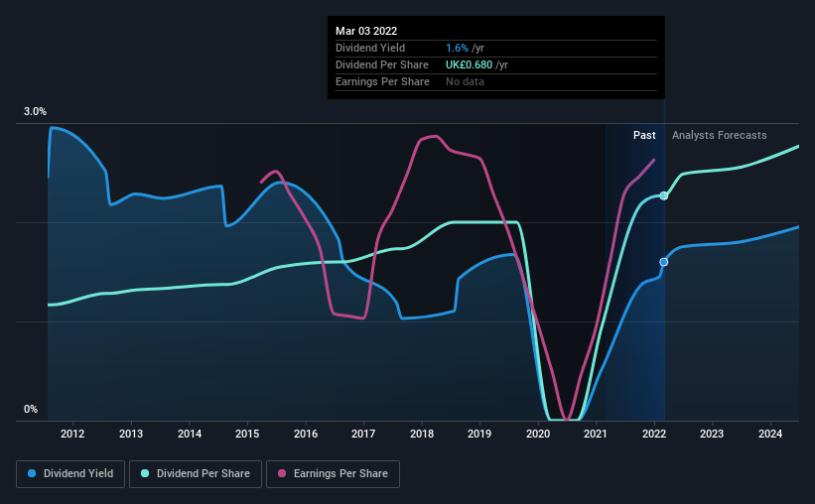This screenshot has width=815, height=504.
Task: Click the 2014 x-axis label
Action: [x=190, y=434]
